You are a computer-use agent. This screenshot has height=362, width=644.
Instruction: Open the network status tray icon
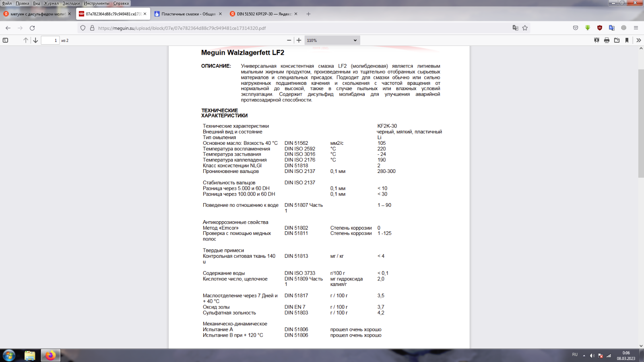coord(609,356)
